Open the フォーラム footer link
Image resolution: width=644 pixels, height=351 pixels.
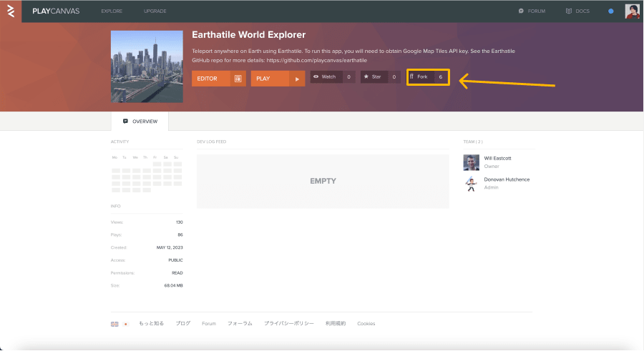click(240, 324)
